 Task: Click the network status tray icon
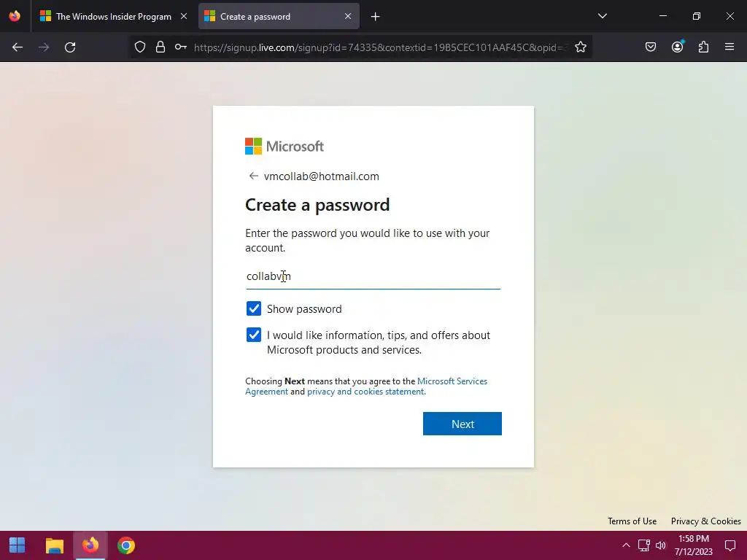pyautogui.click(x=644, y=545)
